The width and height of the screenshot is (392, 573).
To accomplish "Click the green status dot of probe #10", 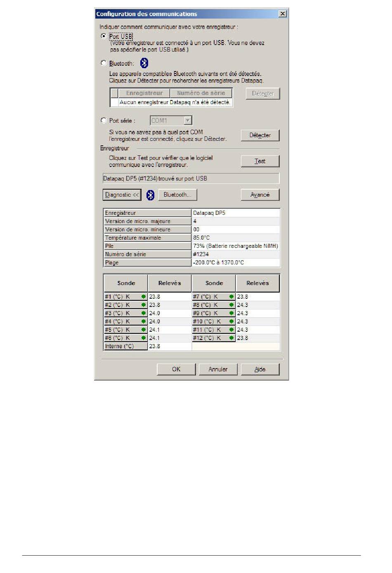I will coord(231,321).
